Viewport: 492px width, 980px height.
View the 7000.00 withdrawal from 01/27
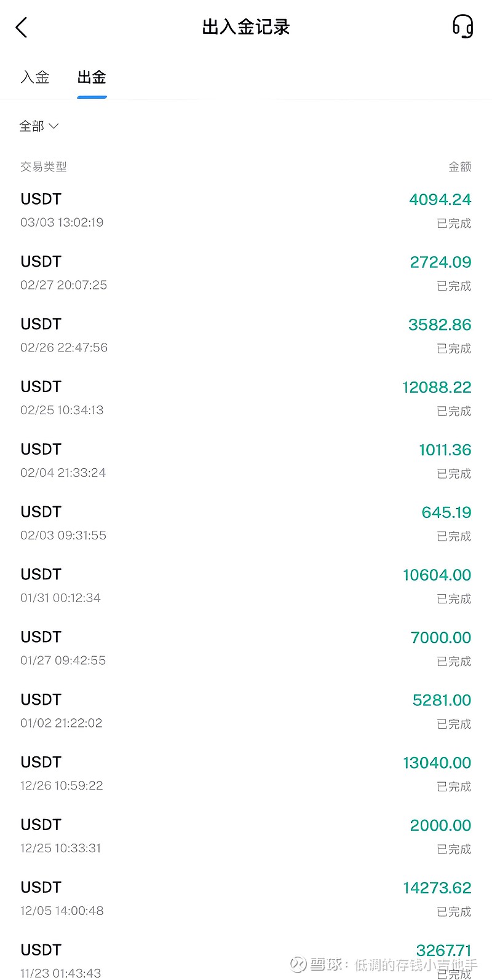pos(246,649)
